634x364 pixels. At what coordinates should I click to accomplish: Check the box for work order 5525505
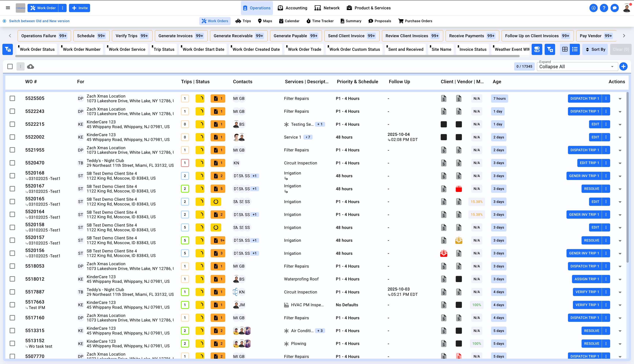12,98
